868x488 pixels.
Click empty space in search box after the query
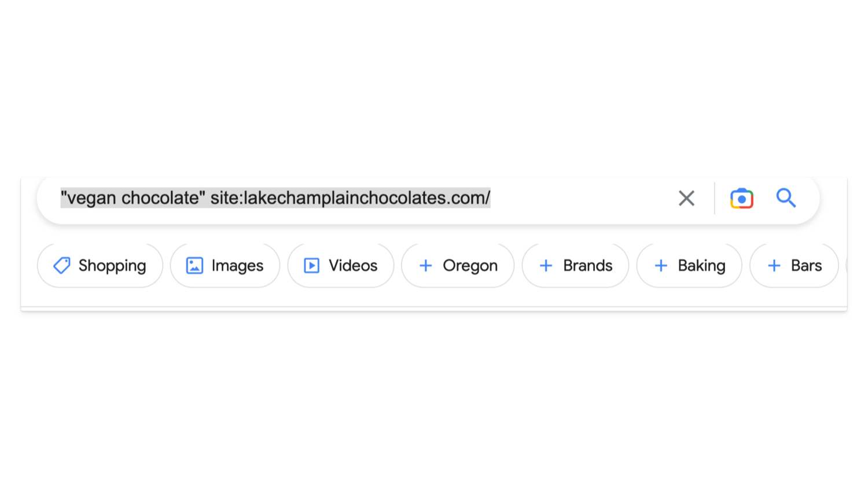point(579,198)
